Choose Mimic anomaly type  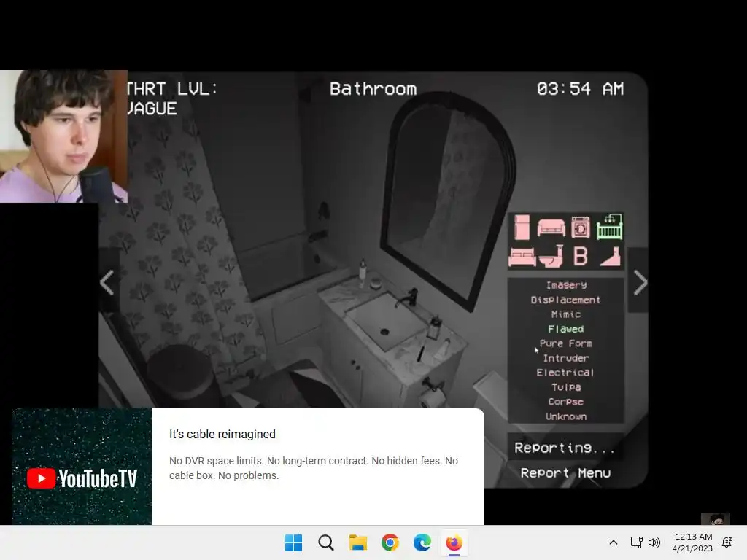566,314
